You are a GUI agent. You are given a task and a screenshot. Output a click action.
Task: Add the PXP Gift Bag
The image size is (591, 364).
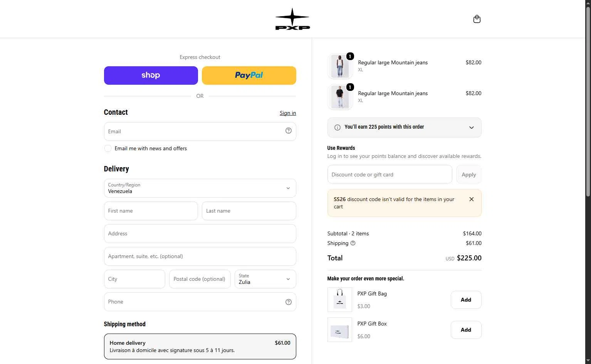click(x=466, y=300)
